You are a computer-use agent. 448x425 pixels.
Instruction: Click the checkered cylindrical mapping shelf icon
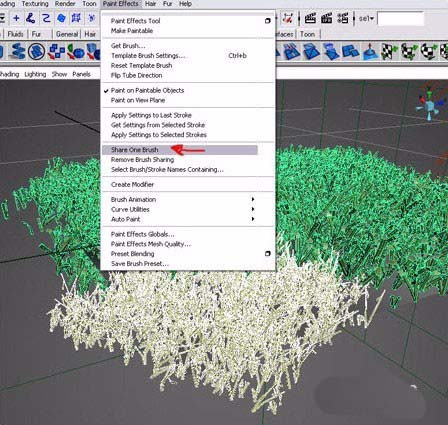click(x=409, y=52)
